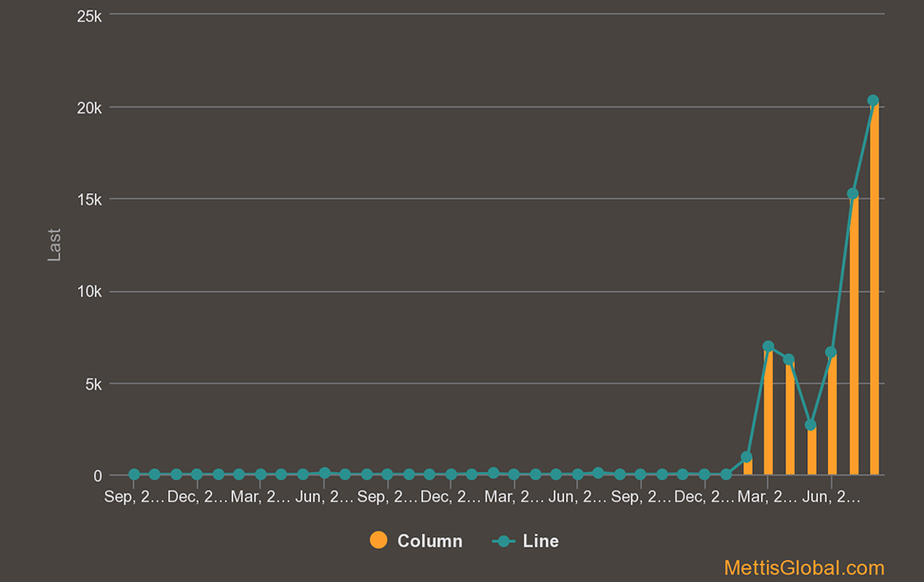Open the MettisGlobal.com link
The height and width of the screenshot is (582, 924).
click(x=804, y=568)
